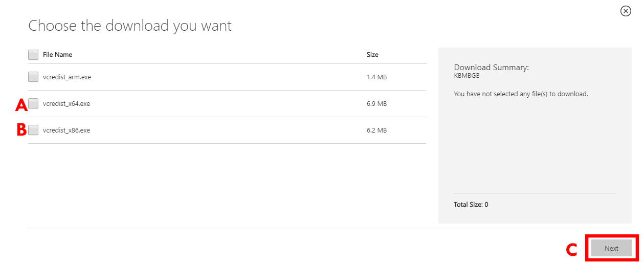Tick the select-all checkbox beside File Name

[33, 55]
